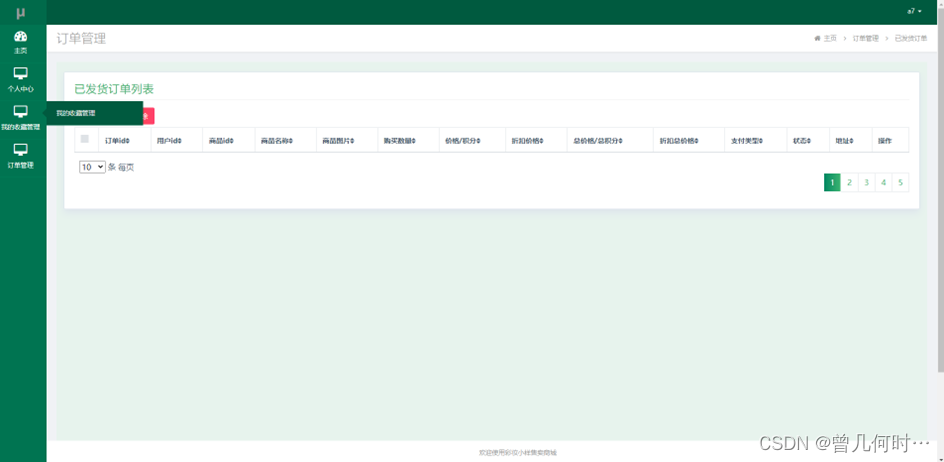Open the 订单管理 monitor icon in sidebar
The image size is (944, 462).
pyautogui.click(x=20, y=149)
